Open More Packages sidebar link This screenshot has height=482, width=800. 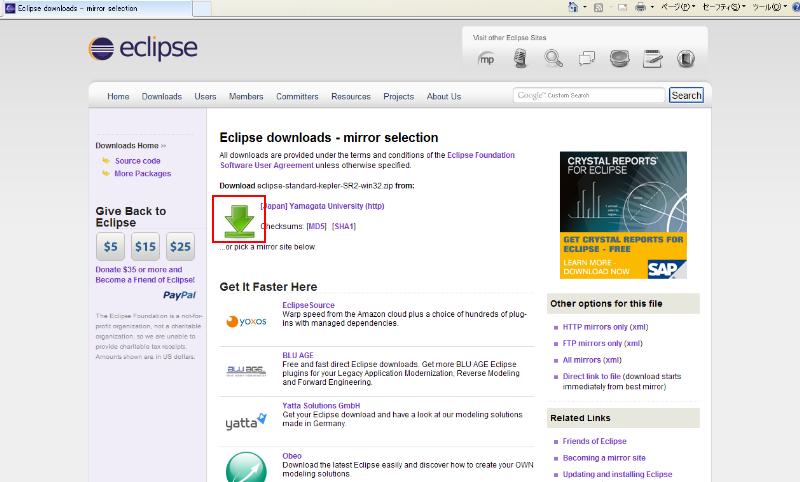pos(143,173)
